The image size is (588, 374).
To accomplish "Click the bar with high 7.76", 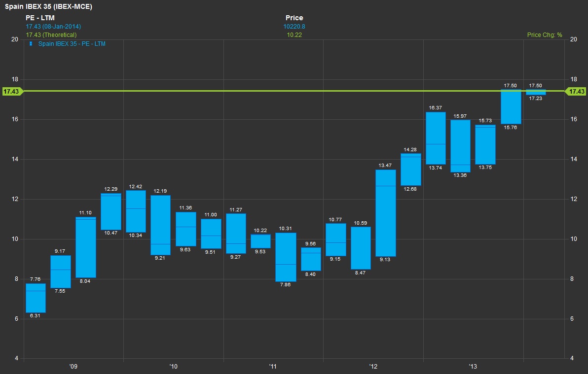I will point(36,298).
